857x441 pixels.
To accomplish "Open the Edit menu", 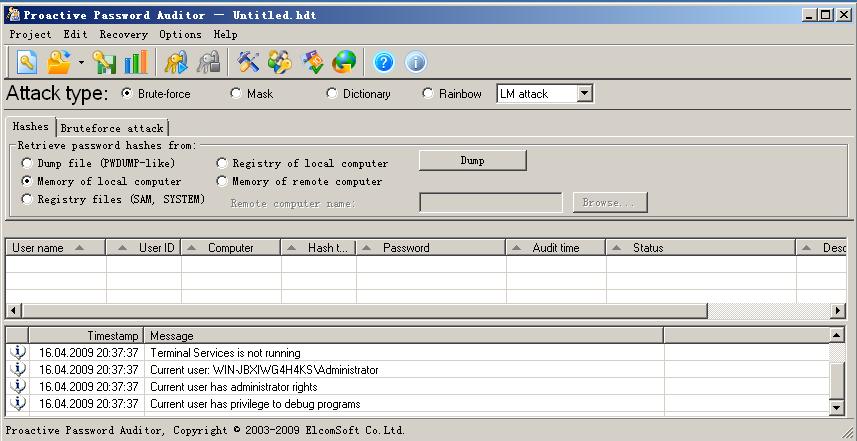I will tap(75, 34).
